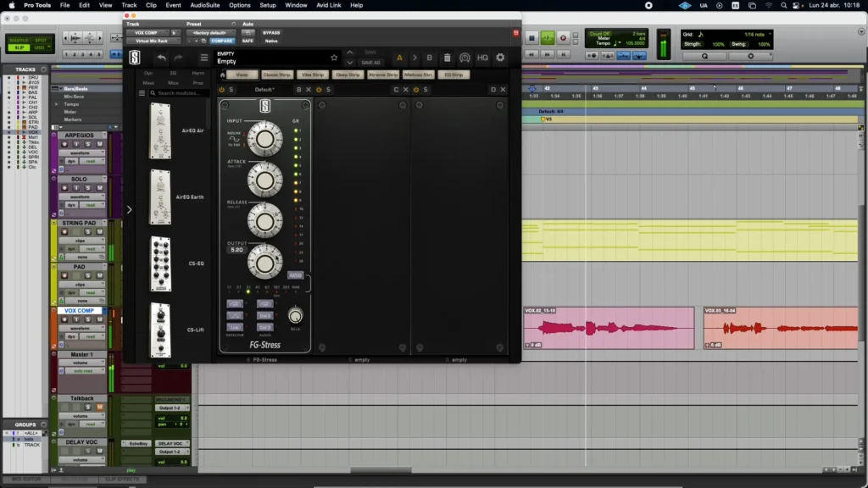Remove the FG-Stress module with its X
868x488 pixels.
pyautogui.click(x=309, y=90)
